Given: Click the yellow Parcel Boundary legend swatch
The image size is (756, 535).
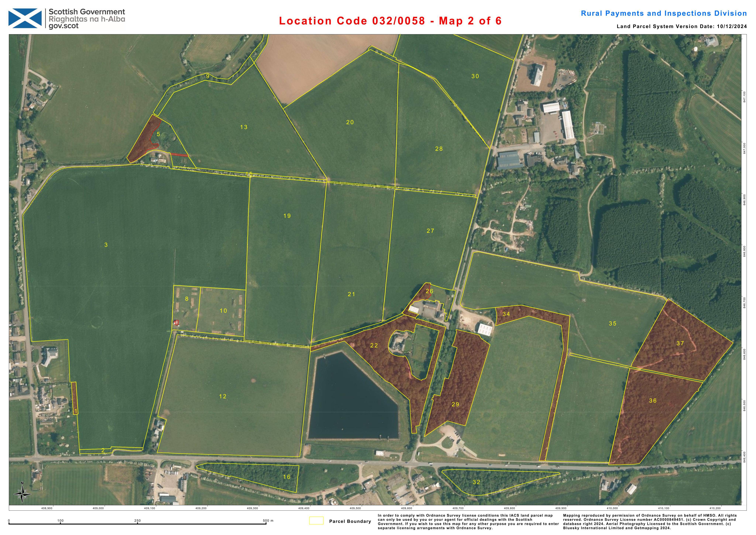Looking at the screenshot, I should [316, 520].
